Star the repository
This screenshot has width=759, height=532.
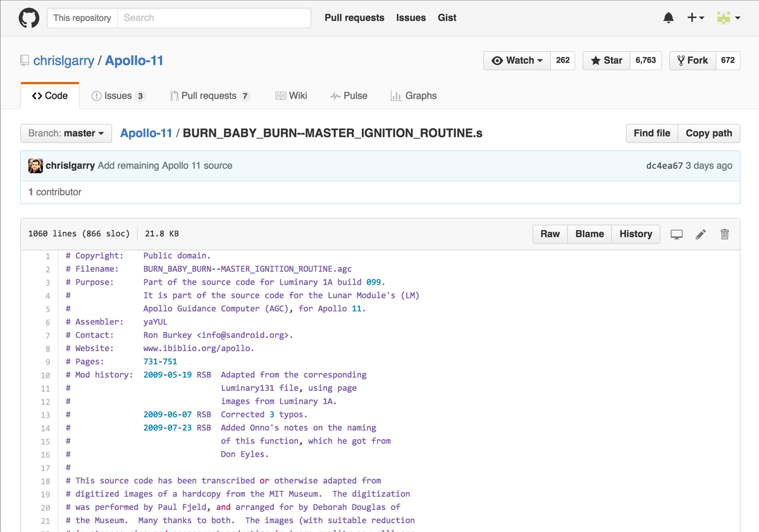606,60
